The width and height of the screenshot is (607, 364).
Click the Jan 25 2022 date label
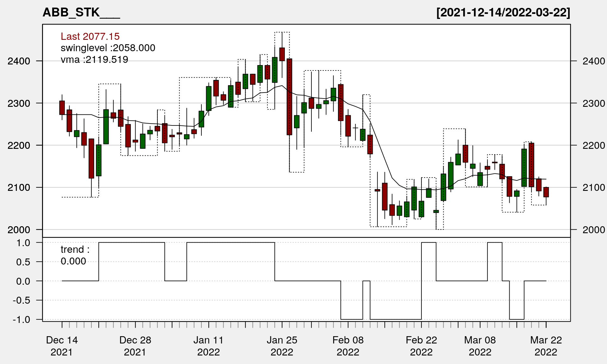282,346
